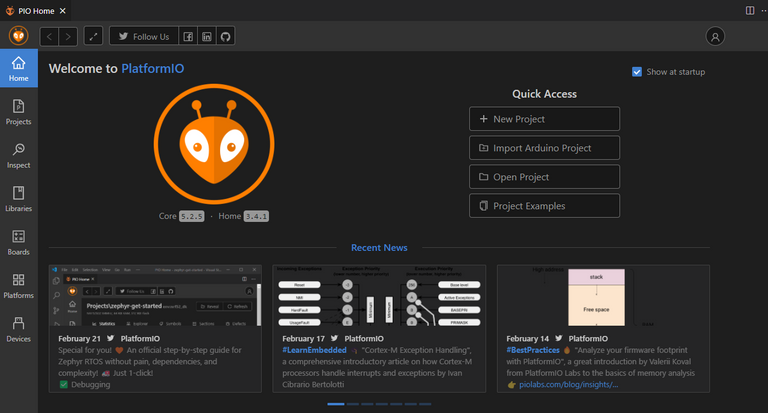The image size is (768, 413).
Task: Click the New Project button
Action: (x=544, y=119)
